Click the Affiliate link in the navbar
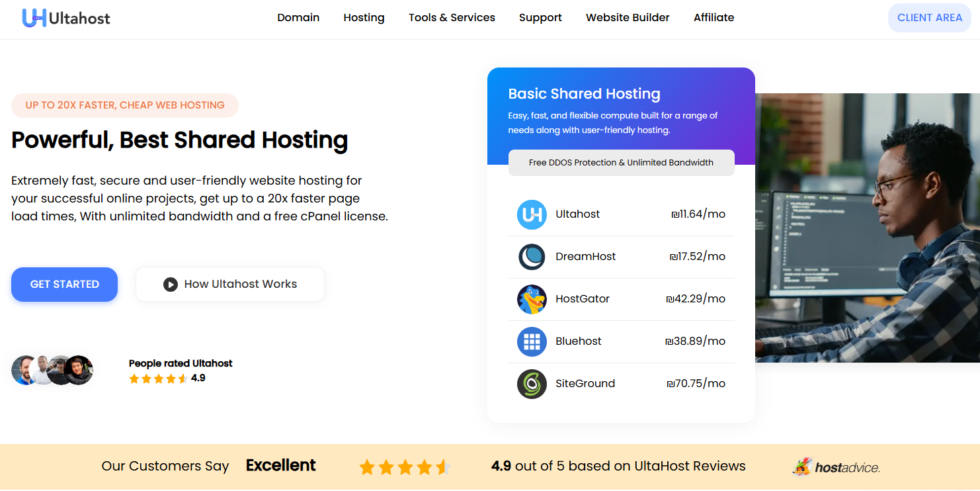The height and width of the screenshot is (491, 980). pos(714,18)
